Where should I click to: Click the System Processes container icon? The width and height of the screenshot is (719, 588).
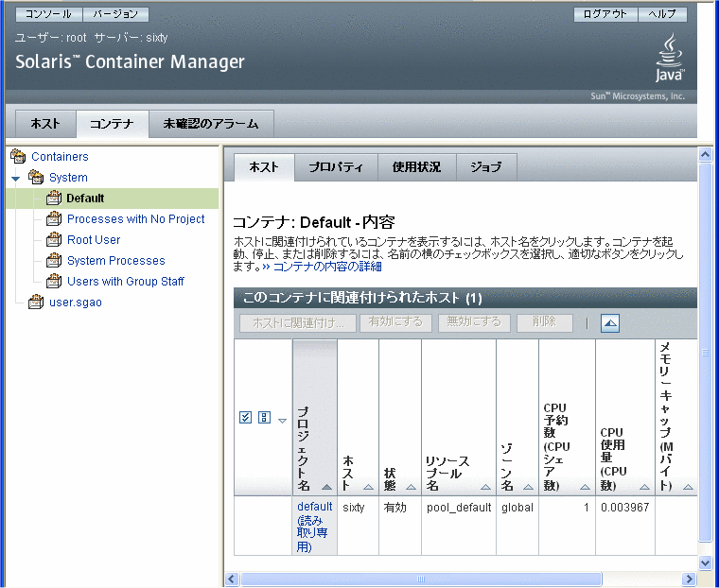point(54,260)
